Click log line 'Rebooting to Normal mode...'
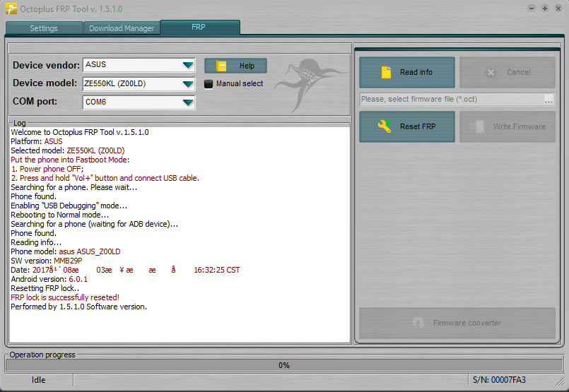Screen dimensions: 569x392 (x=59, y=215)
